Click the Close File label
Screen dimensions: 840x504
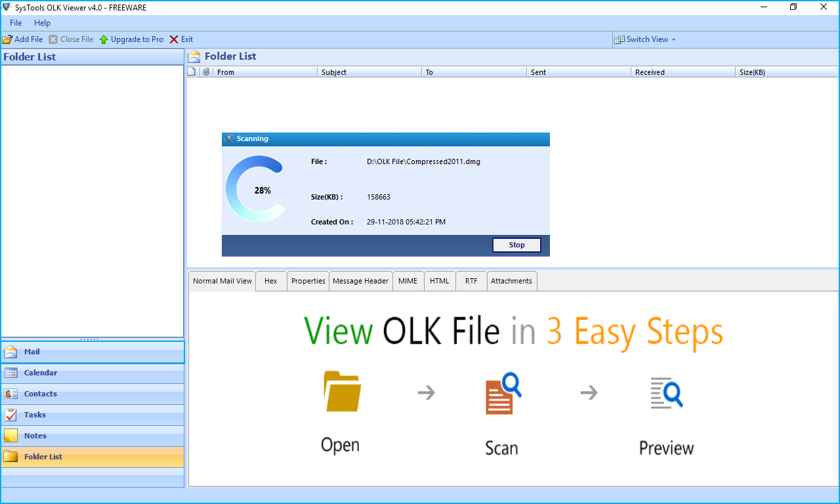point(77,39)
